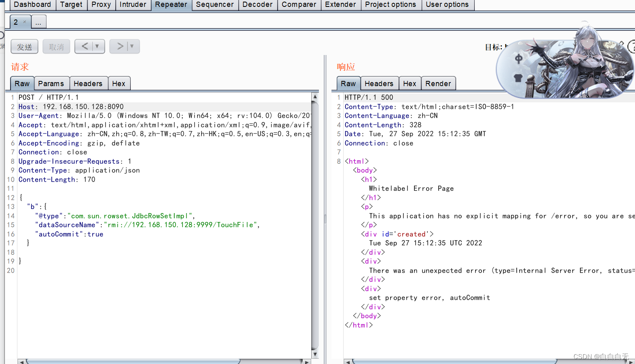
Task: Close Repeater tab number 2
Action: (25, 22)
